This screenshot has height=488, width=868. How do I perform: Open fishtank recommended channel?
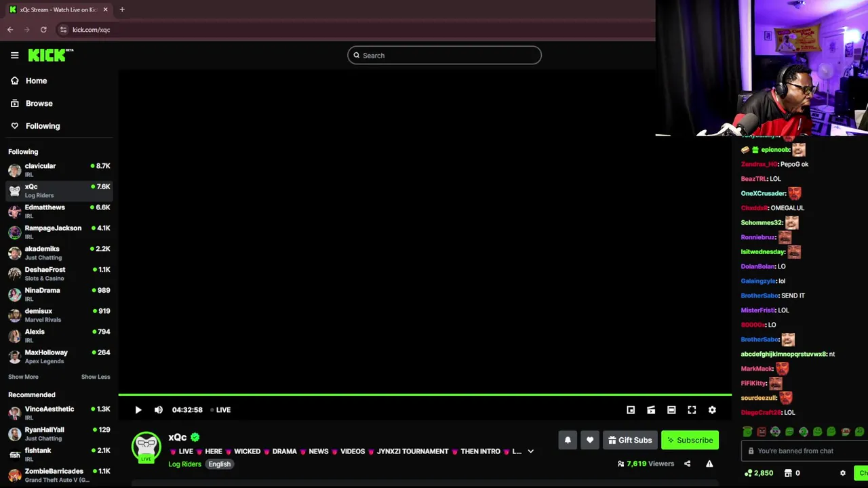59,454
